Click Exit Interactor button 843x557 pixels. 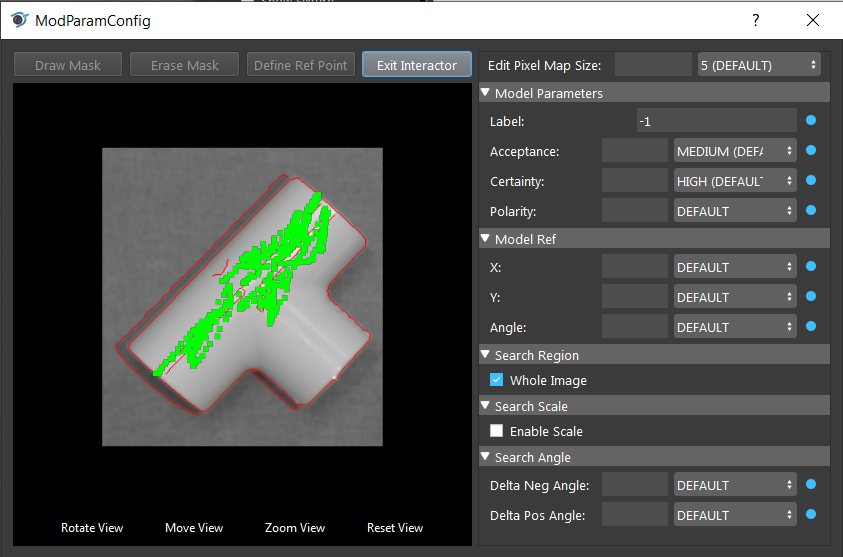(417, 65)
